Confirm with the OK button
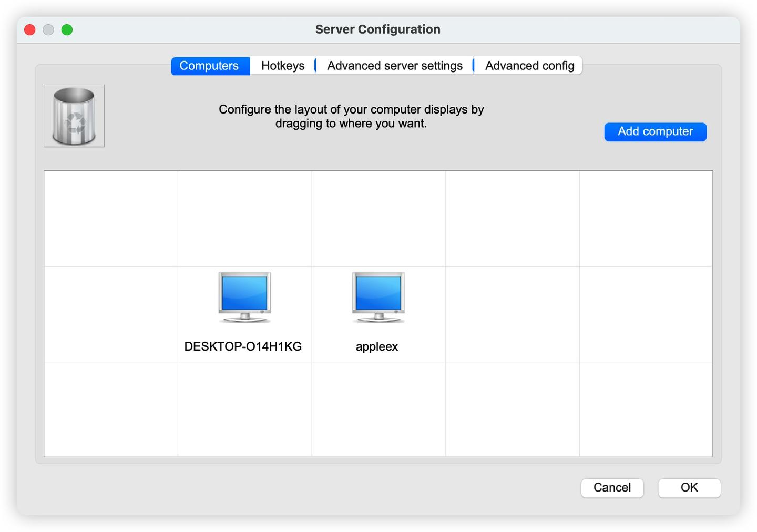This screenshot has height=532, width=757. coord(689,488)
